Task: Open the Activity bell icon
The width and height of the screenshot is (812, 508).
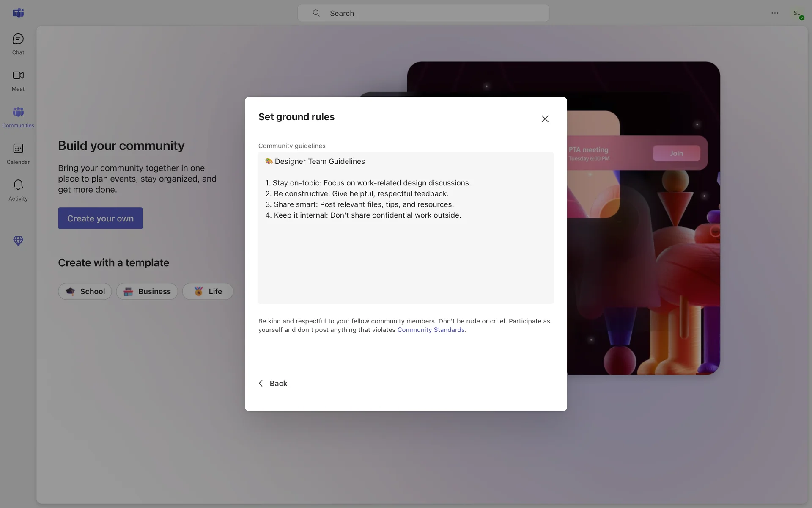Action: coord(18,185)
